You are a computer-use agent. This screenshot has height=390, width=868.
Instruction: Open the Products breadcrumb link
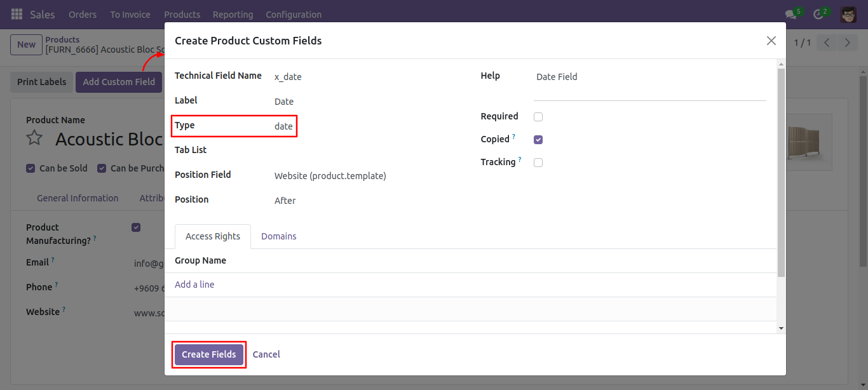(62, 39)
